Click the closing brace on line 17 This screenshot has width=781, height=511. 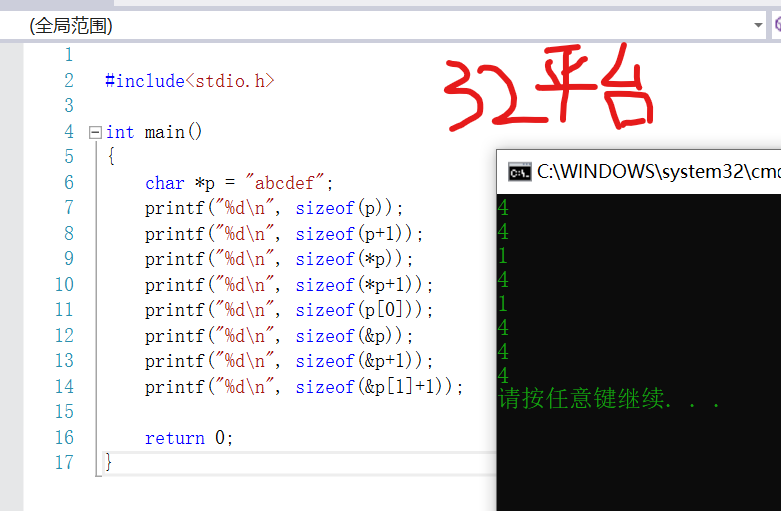click(x=109, y=462)
